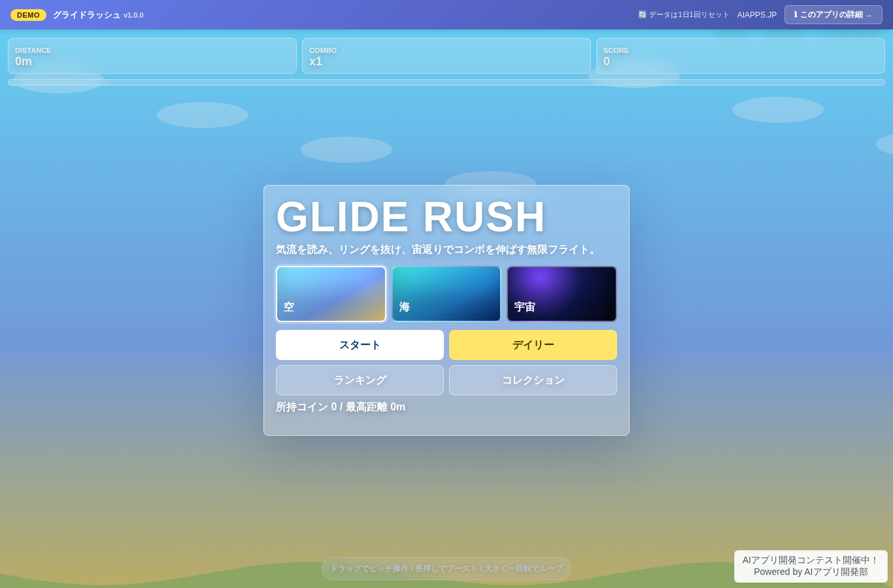Click the DEMO badge
Screen dimensions: 893x588
(x=28, y=15)
